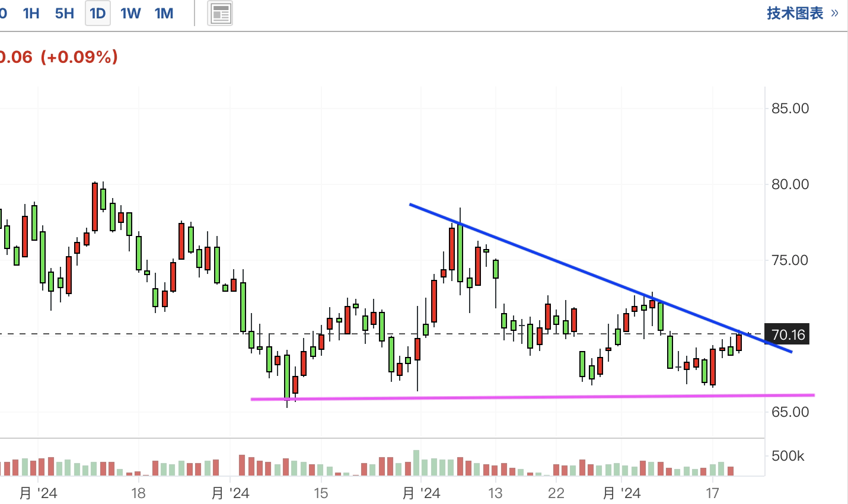Click the date label 15

point(321,493)
